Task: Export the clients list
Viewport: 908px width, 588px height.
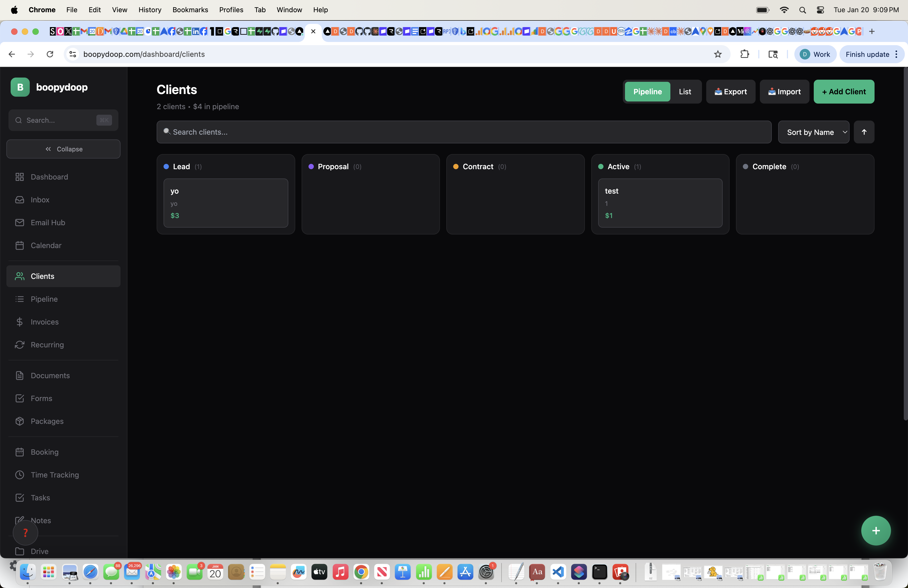Action: [x=731, y=92]
